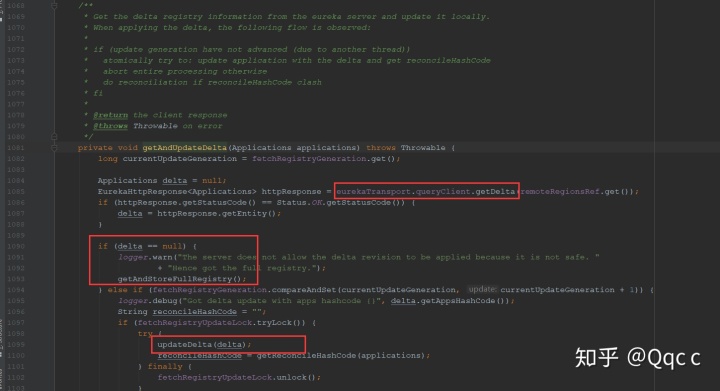Click the EurekaHttpResponse<Applications> type
Screen dimensions: 720x391
[x=177, y=191]
